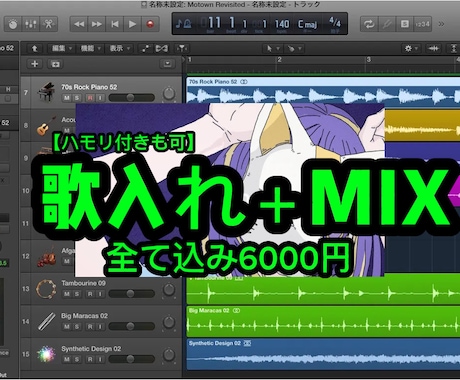Image resolution: width=460 pixels, height=380 pixels.
Task: Solo the 70s Rock Piano 52 track
Action: (x=77, y=98)
